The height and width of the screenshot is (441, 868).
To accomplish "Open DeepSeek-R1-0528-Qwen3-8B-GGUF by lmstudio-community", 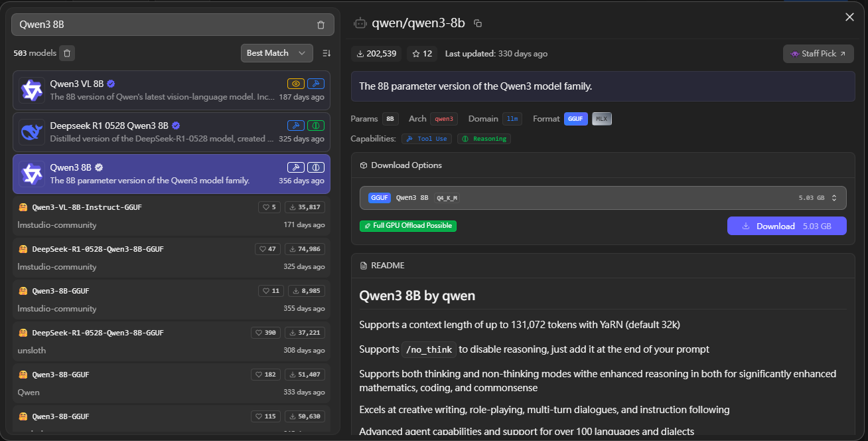I will 171,258.
